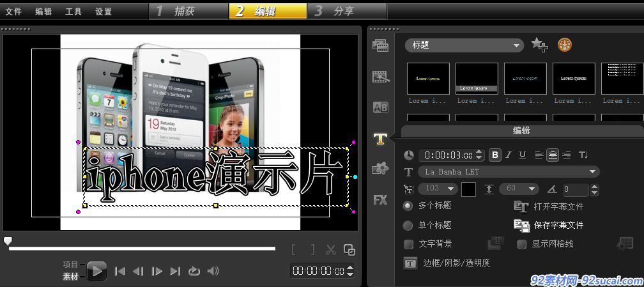The width and height of the screenshot is (644, 287).
Task: Step back one frame
Action: click(x=138, y=271)
